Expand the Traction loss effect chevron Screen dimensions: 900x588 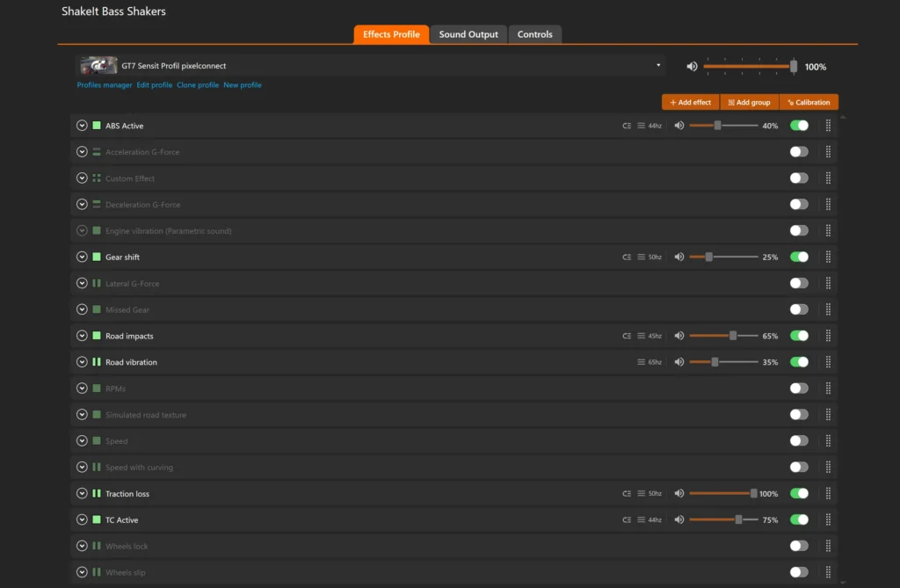pyautogui.click(x=82, y=493)
